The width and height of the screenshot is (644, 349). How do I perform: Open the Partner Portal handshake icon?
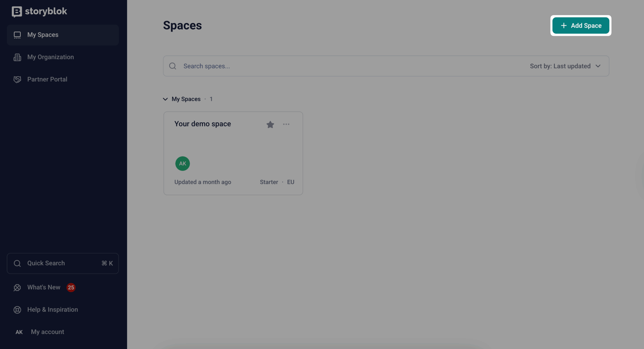tap(17, 79)
